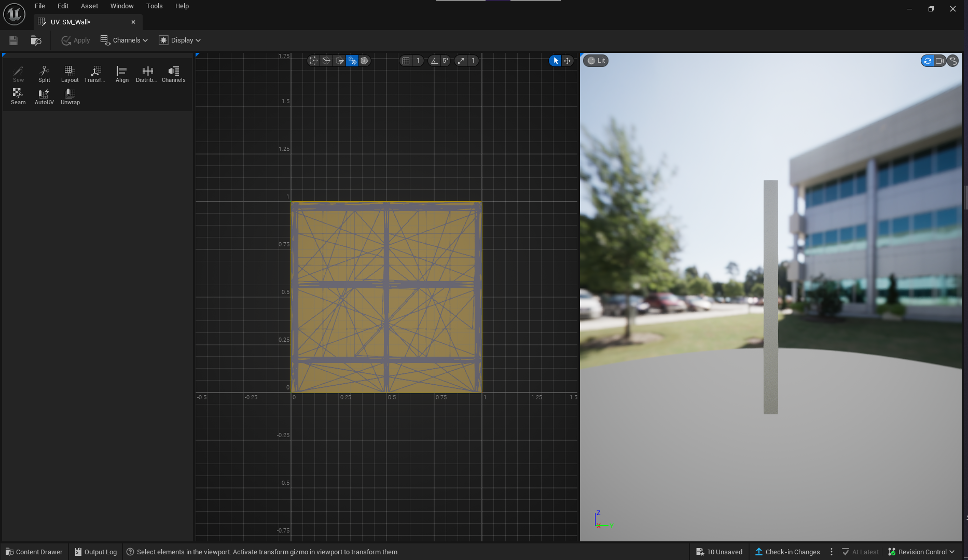Click the Save asset icon

point(13,40)
